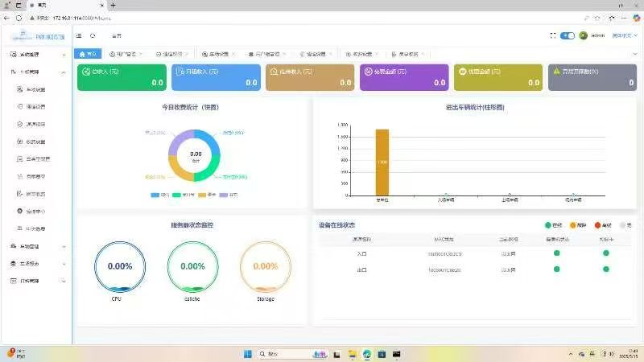Image resolution: width=644 pixels, height=362 pixels.
Task: Expand the 系统管理 sidebar group
Action: point(37,54)
